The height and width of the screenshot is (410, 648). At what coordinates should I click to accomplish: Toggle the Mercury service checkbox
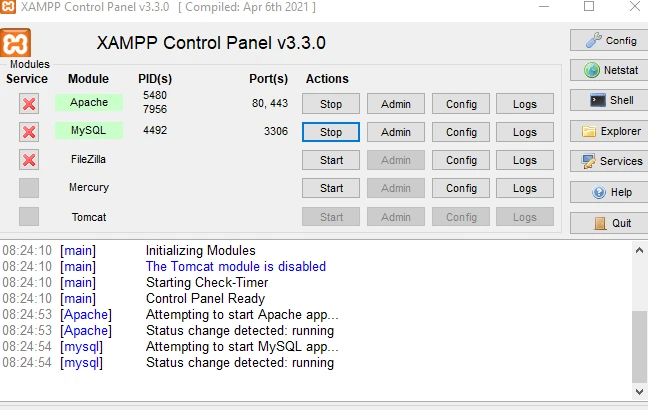(x=29, y=188)
